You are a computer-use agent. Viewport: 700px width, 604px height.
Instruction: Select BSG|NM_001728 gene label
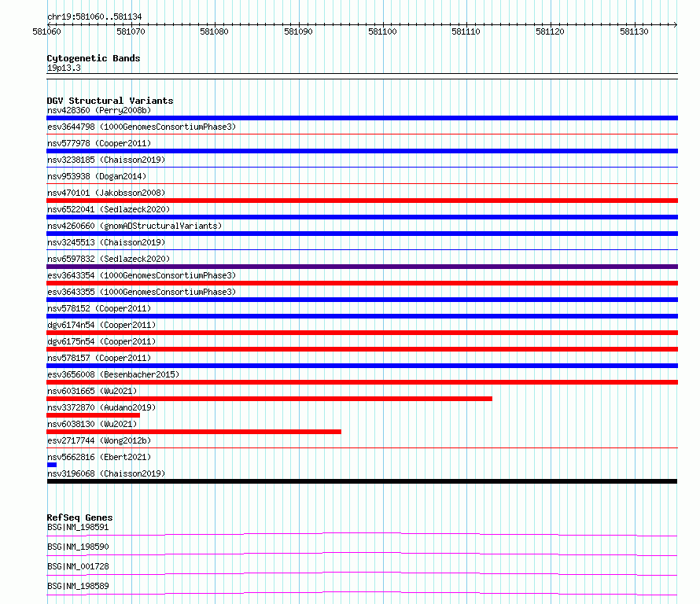coord(78,566)
